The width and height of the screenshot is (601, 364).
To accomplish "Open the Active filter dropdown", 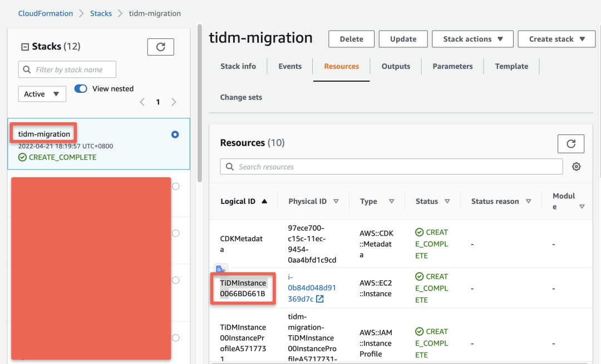I will [x=42, y=94].
